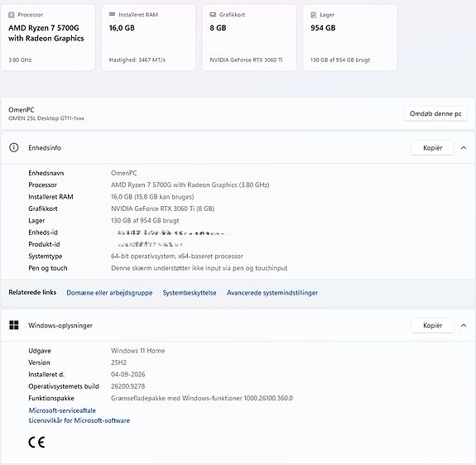
Task: Select the Grafikkort 8 GB card
Action: 249,37
